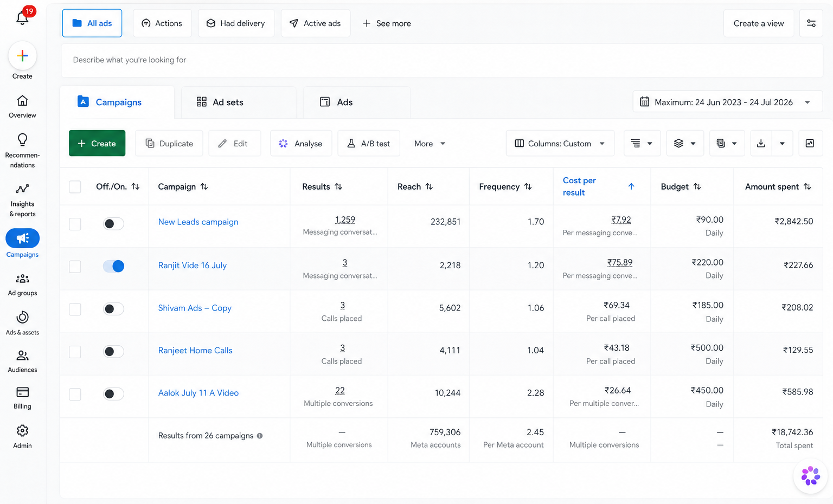Click the Create plus icon in sidebar
This screenshot has height=504, width=833.
[22, 56]
